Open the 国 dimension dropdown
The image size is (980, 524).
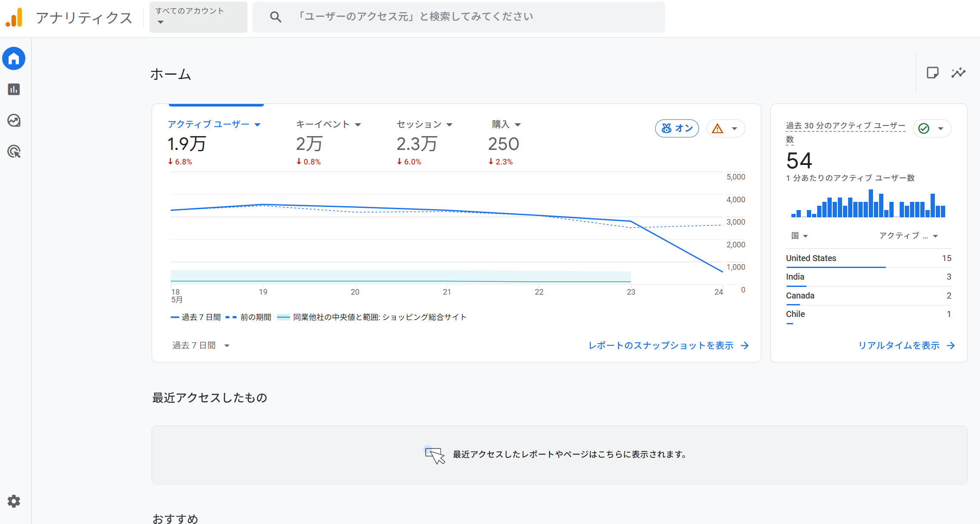coord(800,236)
